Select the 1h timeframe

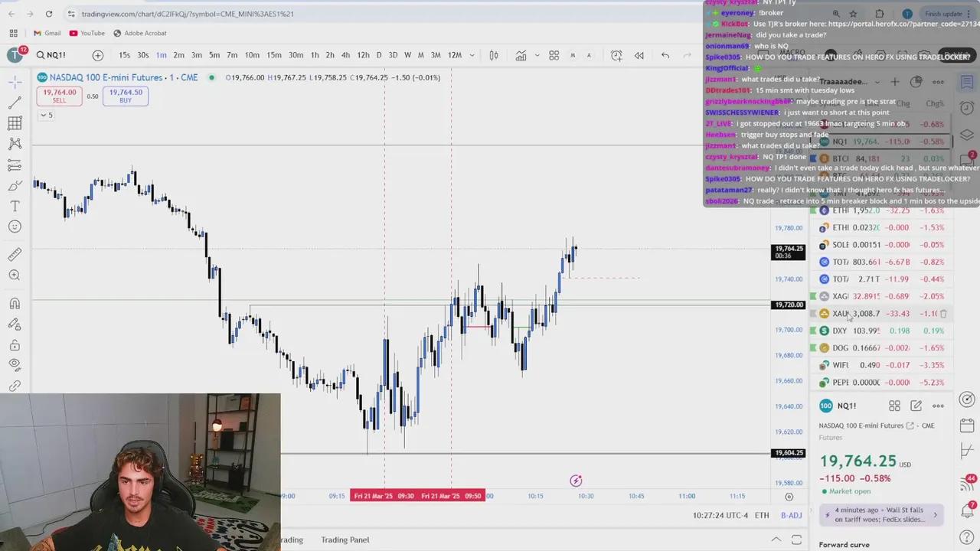tap(315, 55)
